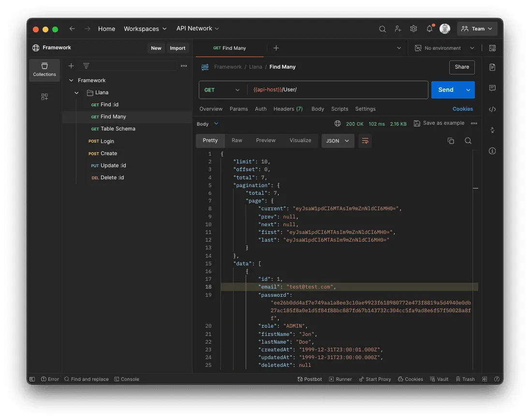Open the No environment selector

point(444,48)
